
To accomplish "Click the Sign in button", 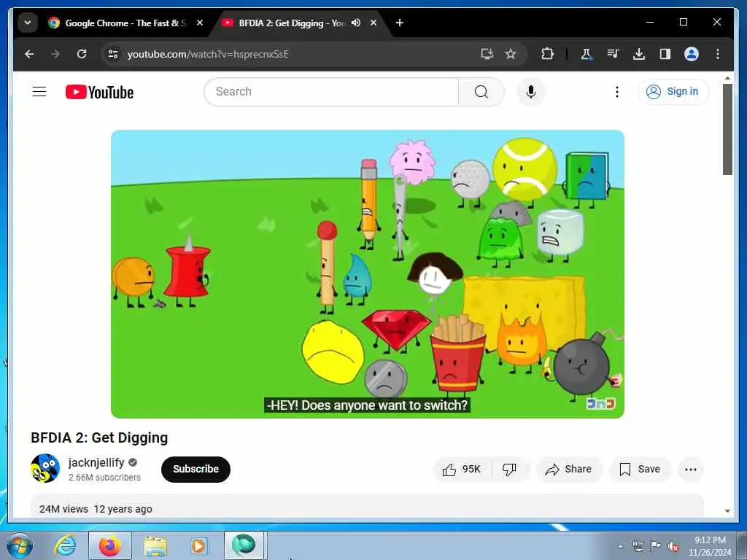I will 673,91.
